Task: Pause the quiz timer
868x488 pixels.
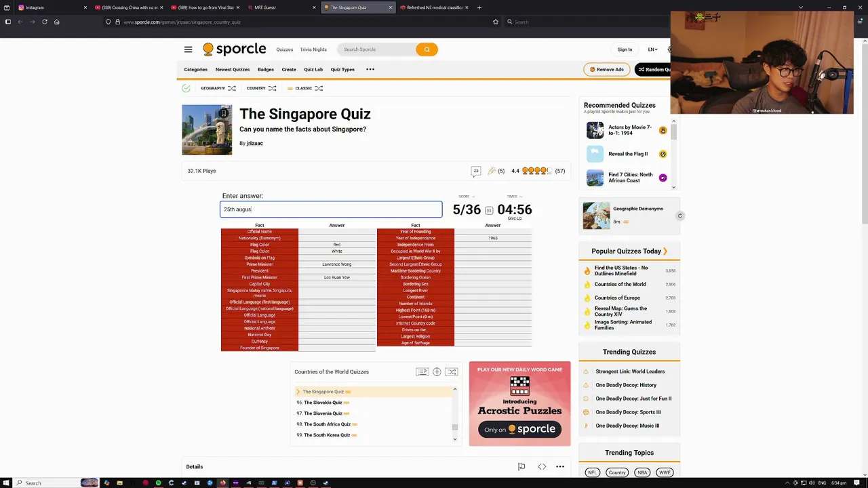Action: point(489,210)
